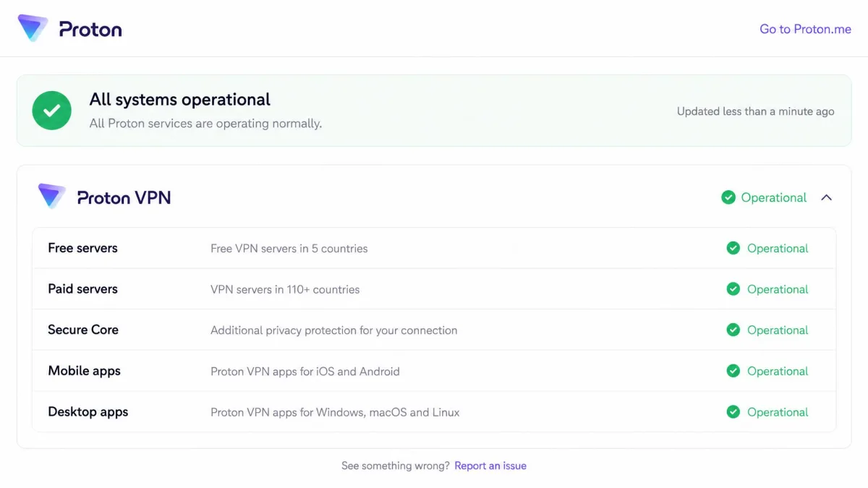Click Operational status text in Paid servers row

tap(778, 290)
